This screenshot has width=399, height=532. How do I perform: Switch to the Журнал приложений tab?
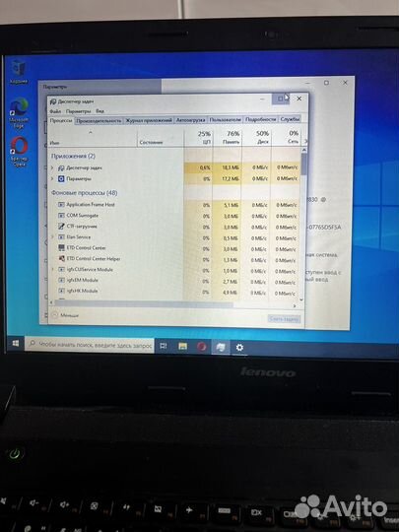[149, 120]
